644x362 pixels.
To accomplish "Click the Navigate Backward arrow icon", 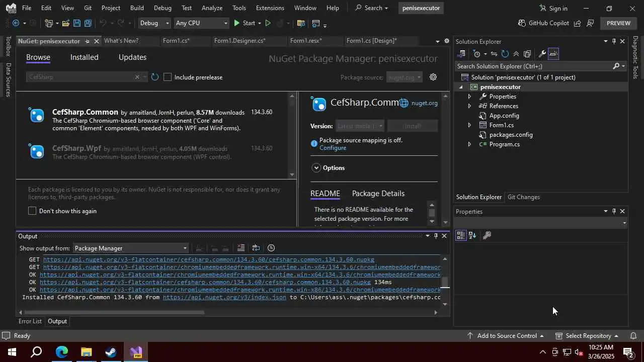I will coord(16,23).
